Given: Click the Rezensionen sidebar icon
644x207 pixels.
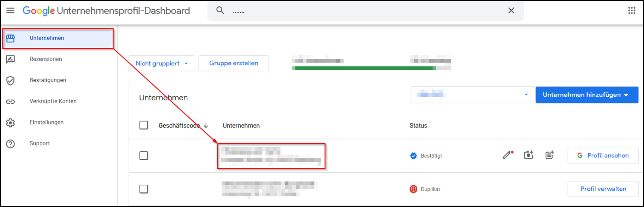Looking at the screenshot, I should point(10,59).
